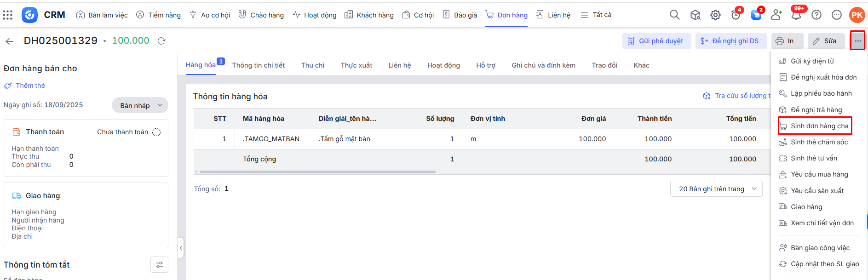Switch to the Thu chi tab
The image size is (868, 280).
tap(312, 65)
